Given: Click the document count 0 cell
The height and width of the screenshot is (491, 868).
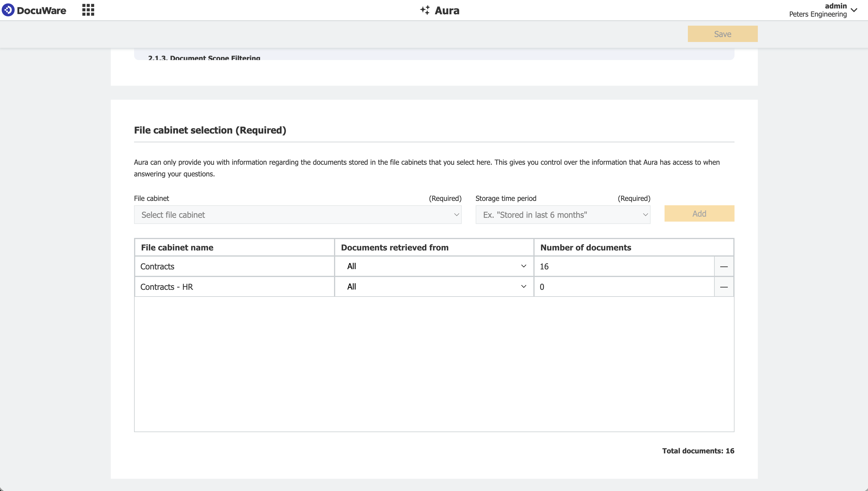Looking at the screenshot, I should point(624,287).
